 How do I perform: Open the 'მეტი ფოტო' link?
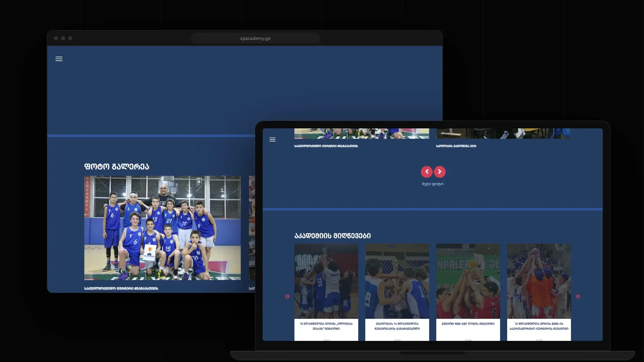click(x=433, y=184)
